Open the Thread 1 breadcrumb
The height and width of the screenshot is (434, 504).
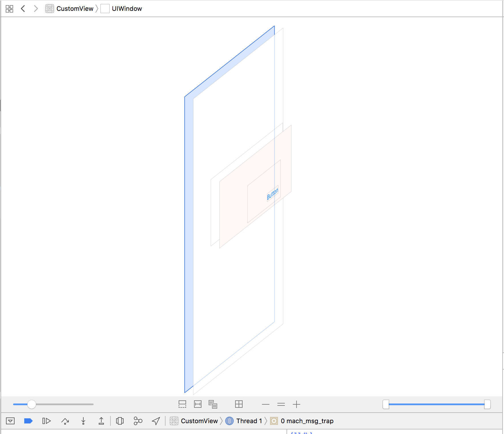tap(249, 421)
